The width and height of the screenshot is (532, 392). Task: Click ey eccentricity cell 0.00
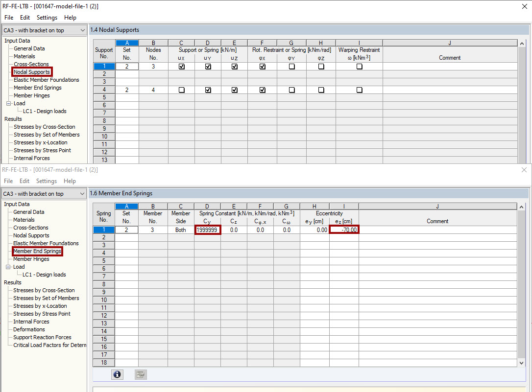314,230
